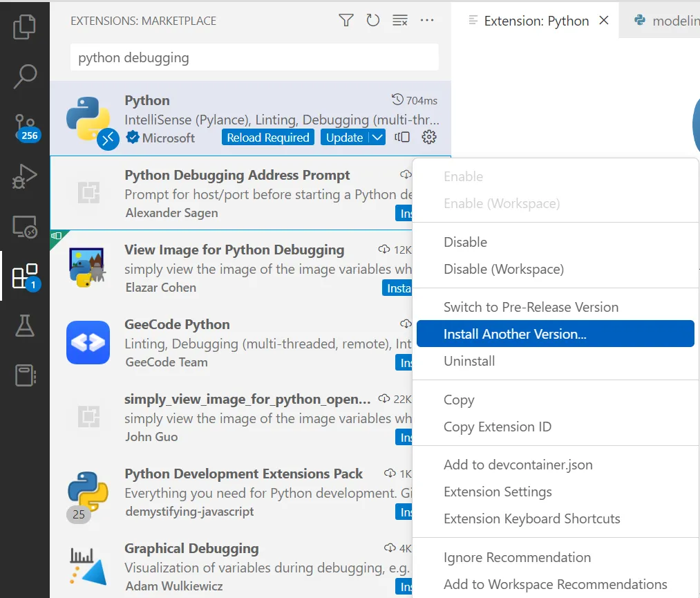Click Python Development Extensions Pack icon
Screen dimensions: 700x598
coord(88,491)
